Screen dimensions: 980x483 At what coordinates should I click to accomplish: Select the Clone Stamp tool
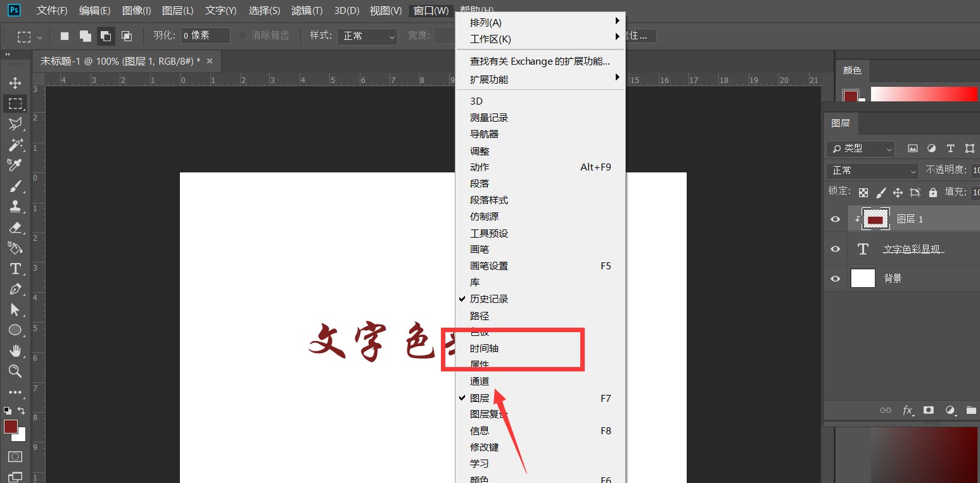click(x=15, y=206)
